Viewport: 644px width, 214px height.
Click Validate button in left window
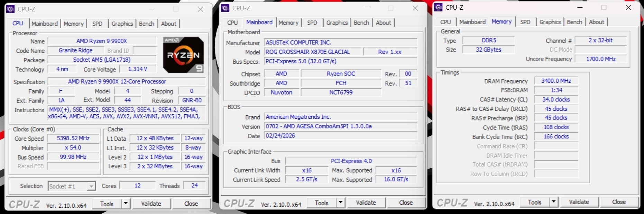pos(151,204)
